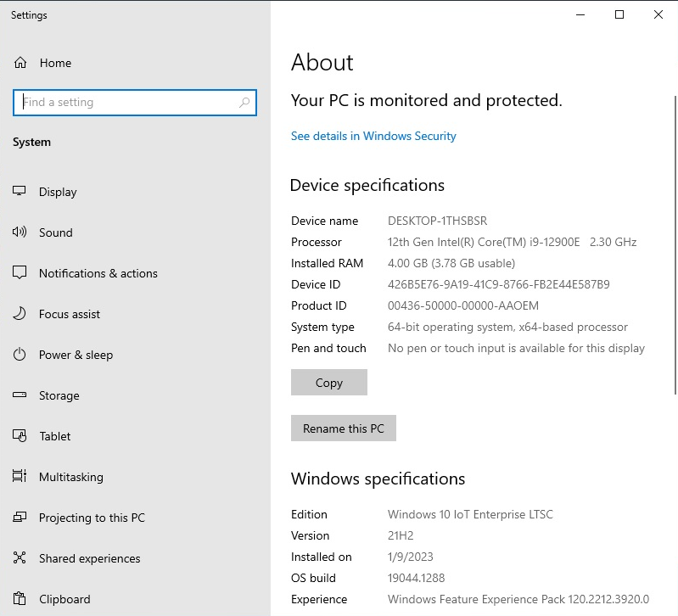Copy the device specifications
Viewport: 678px width, 616px height.
329,382
